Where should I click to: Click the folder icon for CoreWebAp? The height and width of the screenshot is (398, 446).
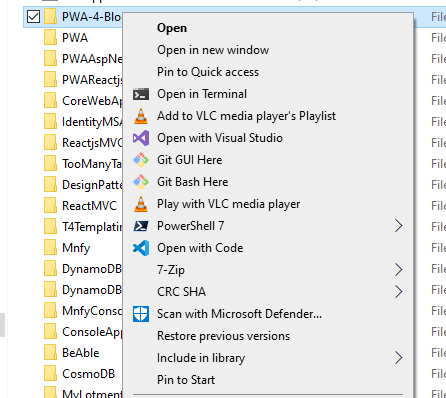click(x=50, y=101)
